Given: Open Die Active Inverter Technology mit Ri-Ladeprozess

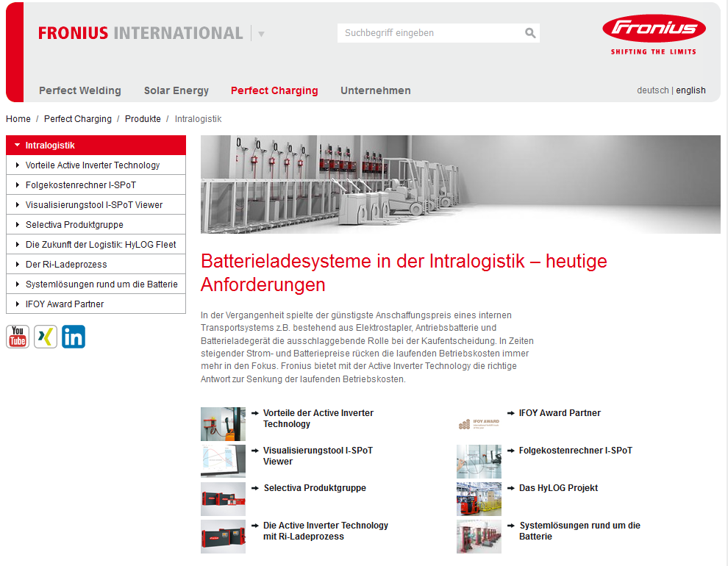Looking at the screenshot, I should 326,531.
